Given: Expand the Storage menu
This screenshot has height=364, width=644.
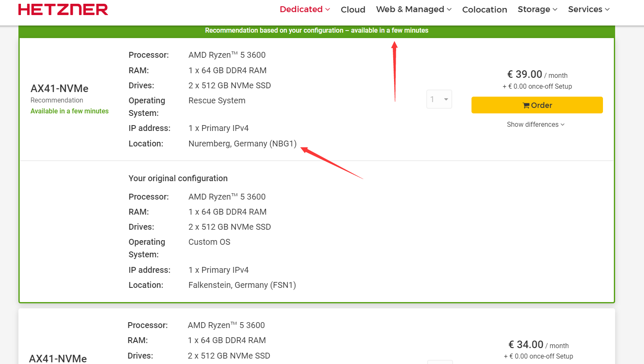Looking at the screenshot, I should tap(538, 9).
